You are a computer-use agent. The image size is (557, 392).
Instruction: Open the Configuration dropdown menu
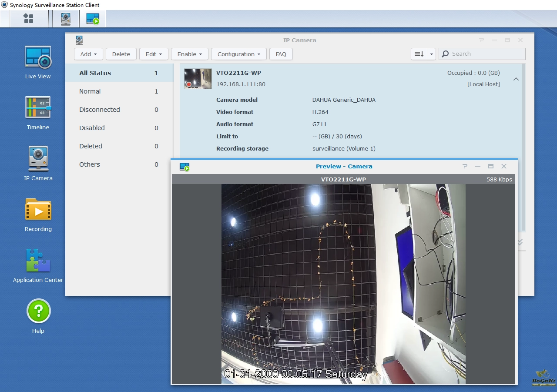coord(238,54)
